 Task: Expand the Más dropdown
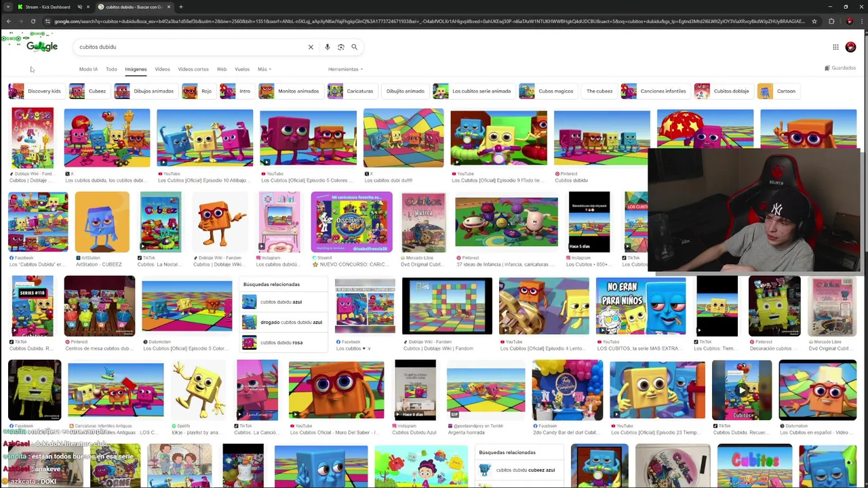[263, 69]
